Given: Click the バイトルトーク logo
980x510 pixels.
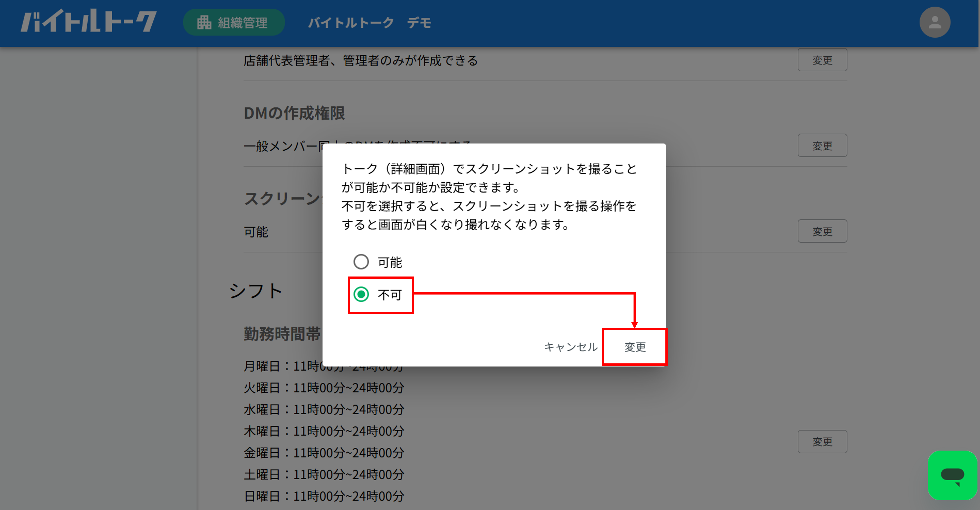Looking at the screenshot, I should tap(89, 21).
